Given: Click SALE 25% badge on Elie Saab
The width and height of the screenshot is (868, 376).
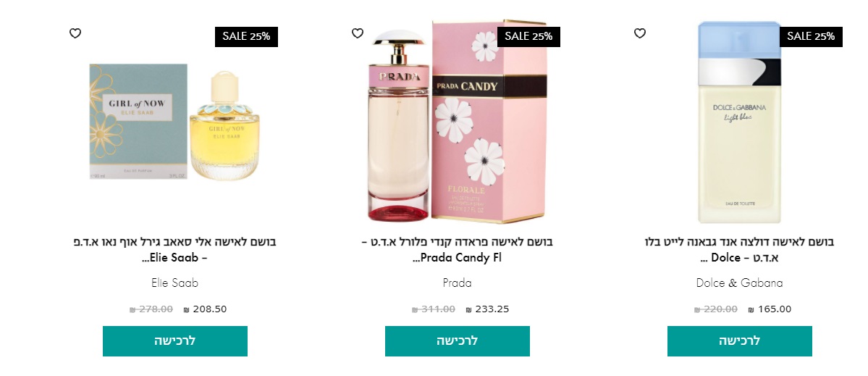Looking at the screenshot, I should click(x=246, y=36).
